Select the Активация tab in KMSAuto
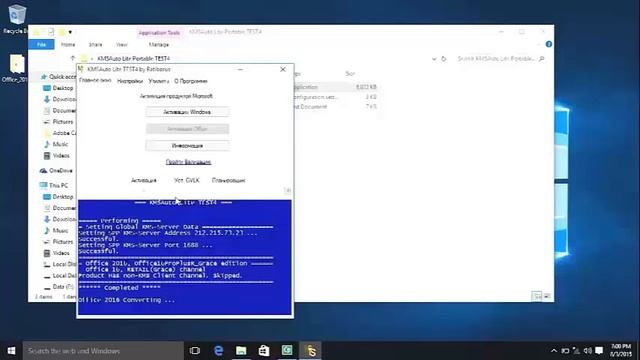This screenshot has height=360, width=640. (144, 180)
